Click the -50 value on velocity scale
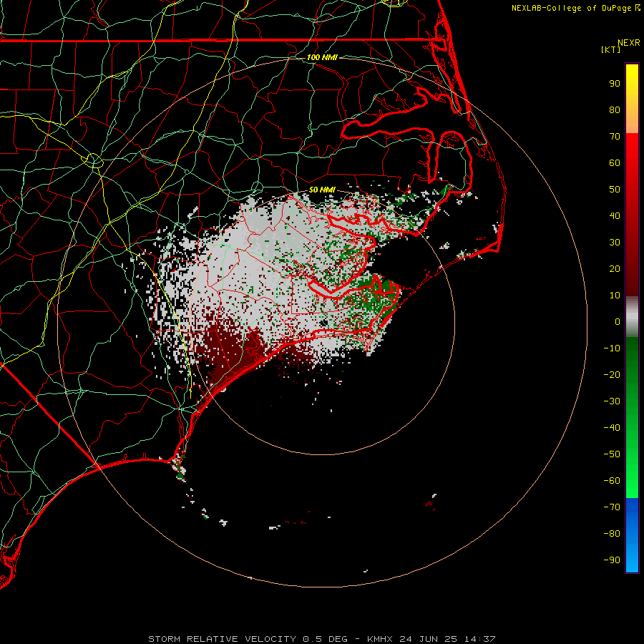The width and height of the screenshot is (644, 644). tap(612, 454)
